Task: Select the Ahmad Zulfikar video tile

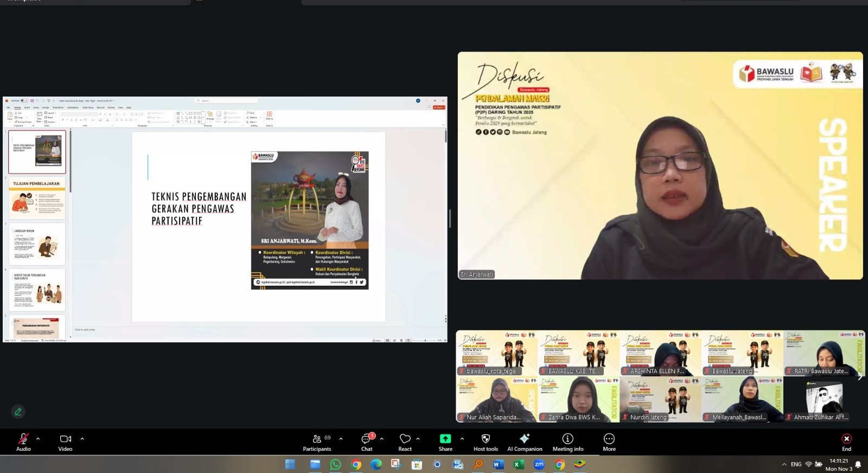Action: [x=824, y=400]
